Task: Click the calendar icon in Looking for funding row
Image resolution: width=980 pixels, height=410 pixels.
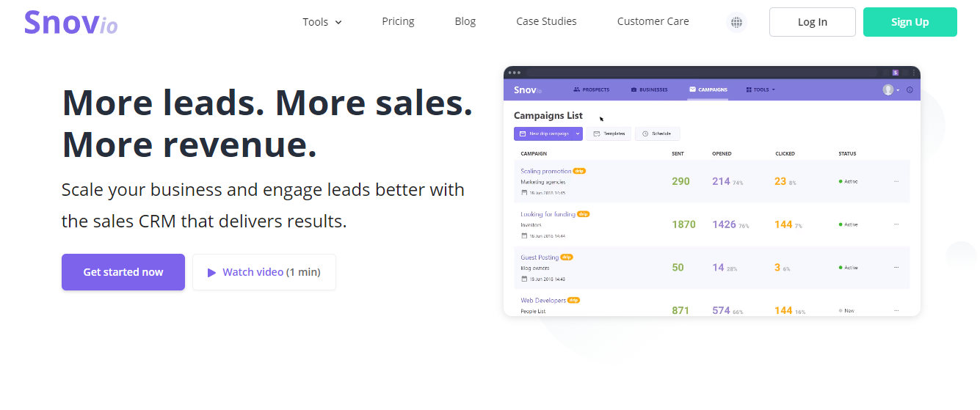Action: pos(524,236)
